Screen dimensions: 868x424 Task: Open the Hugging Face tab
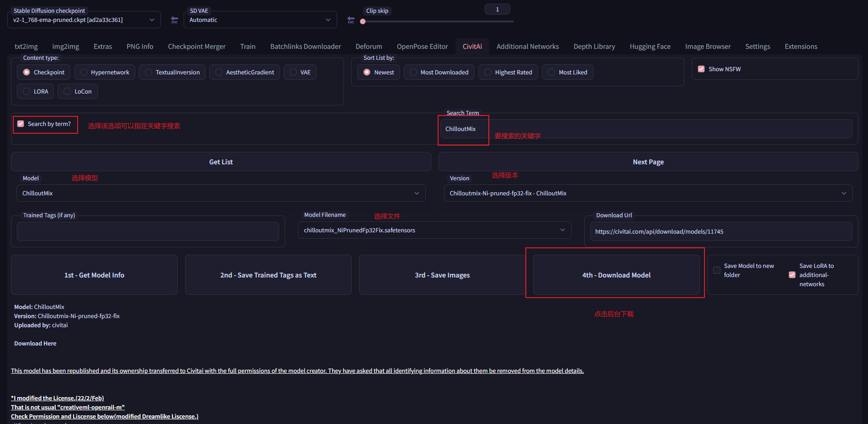tap(650, 47)
